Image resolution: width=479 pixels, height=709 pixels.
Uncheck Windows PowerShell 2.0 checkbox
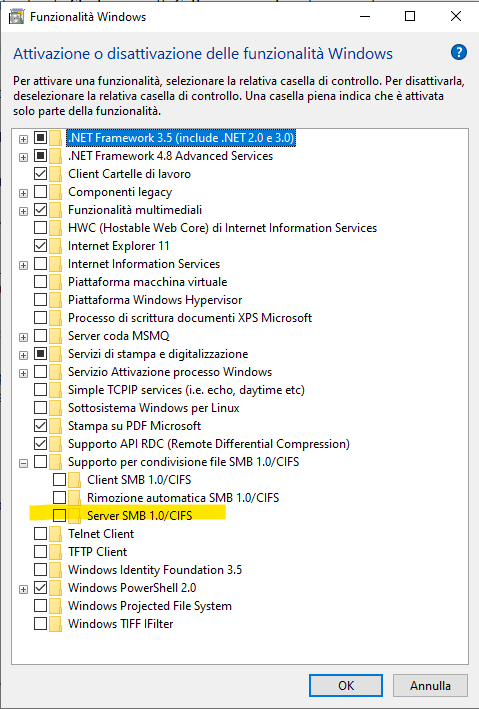[x=41, y=587]
